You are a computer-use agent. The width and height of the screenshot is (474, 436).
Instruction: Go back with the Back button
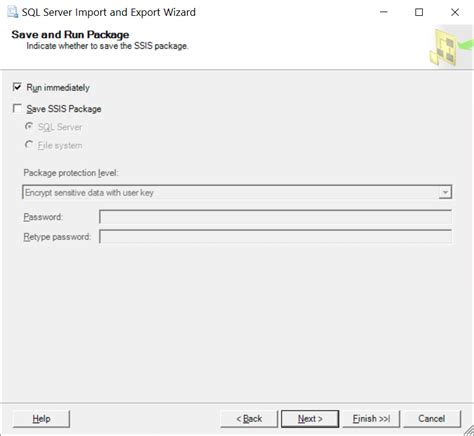pos(249,419)
